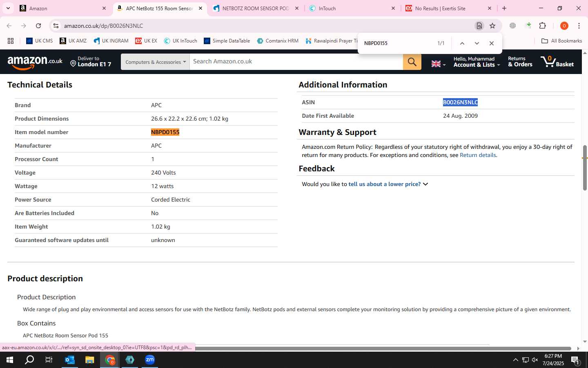Open the Comtanix HRM bookmark
The width and height of the screenshot is (588, 368).
pos(278,41)
